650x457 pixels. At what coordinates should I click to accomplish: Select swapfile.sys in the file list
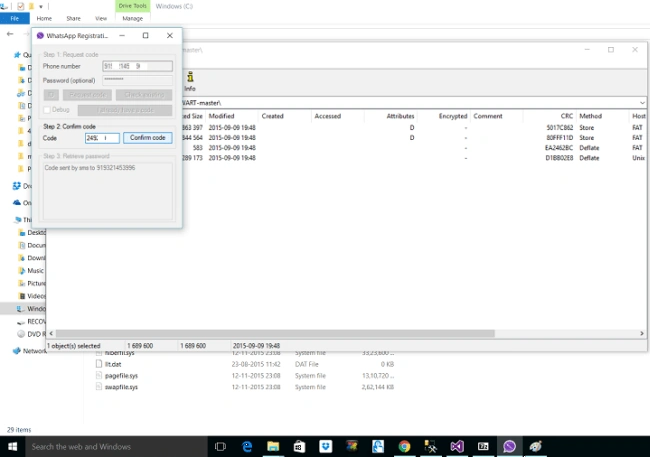click(x=121, y=387)
